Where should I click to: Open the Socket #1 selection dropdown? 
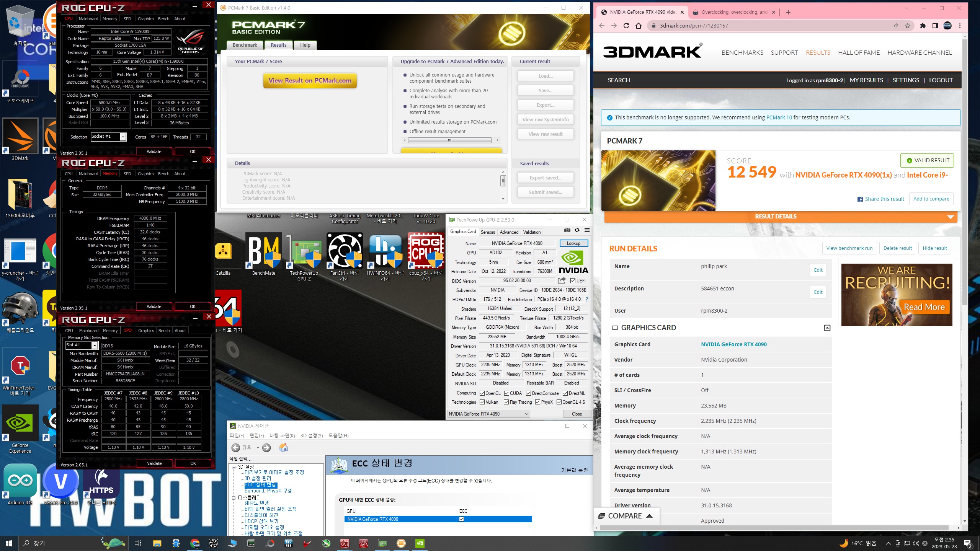click(123, 137)
